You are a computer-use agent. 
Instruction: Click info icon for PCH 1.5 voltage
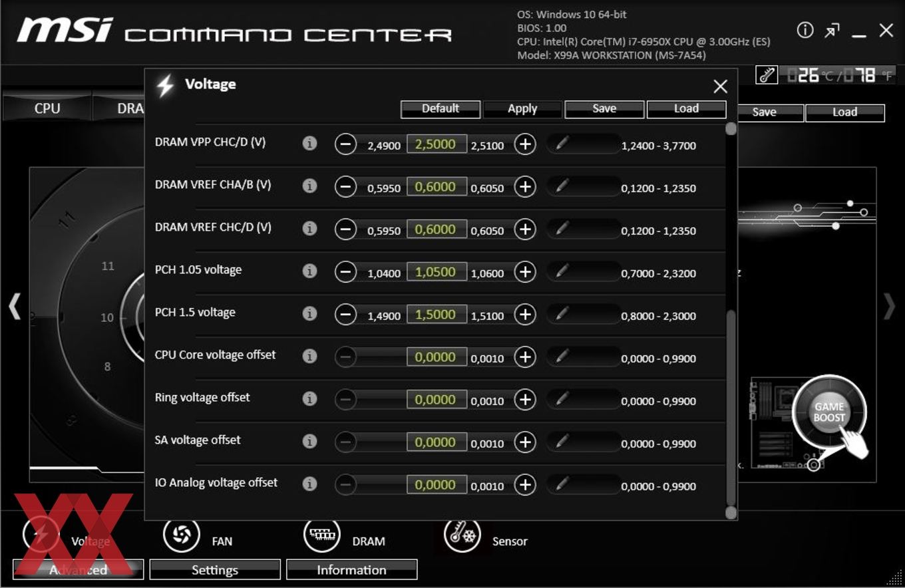309,313
